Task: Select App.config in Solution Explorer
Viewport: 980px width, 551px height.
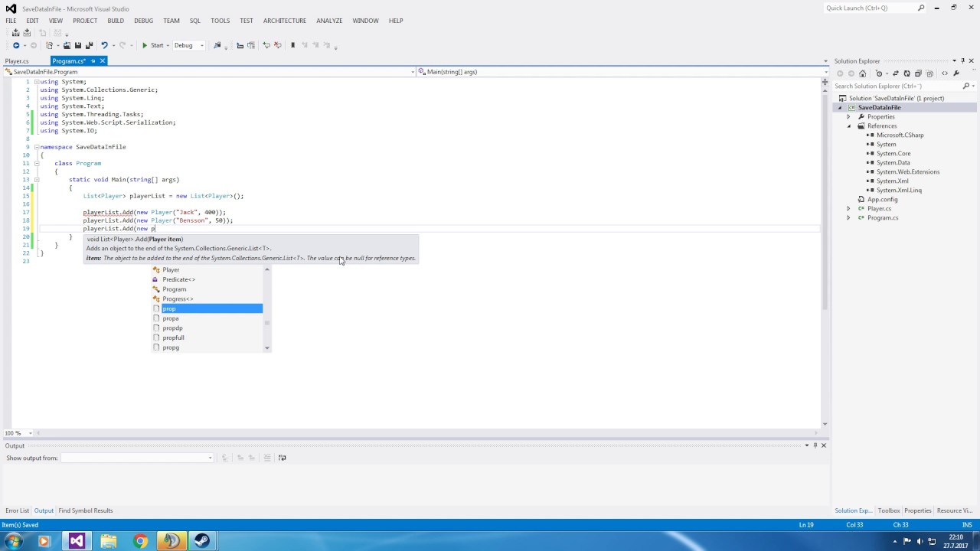Action: pyautogui.click(x=882, y=200)
